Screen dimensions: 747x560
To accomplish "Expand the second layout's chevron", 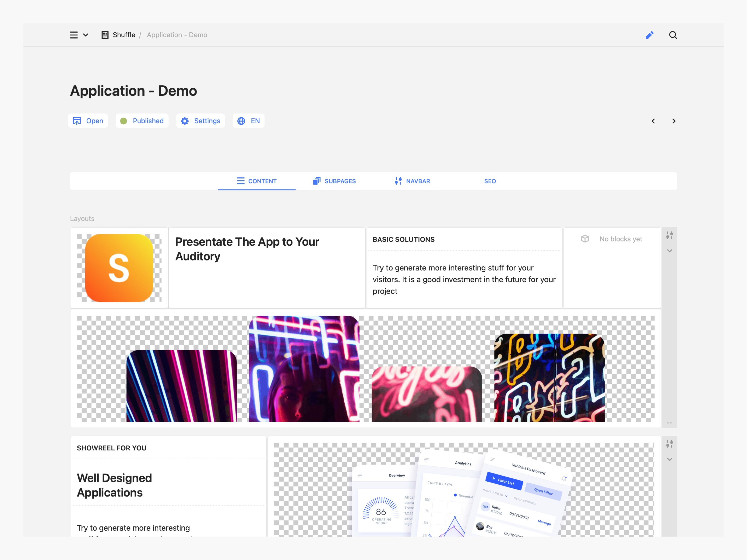I will click(669, 459).
